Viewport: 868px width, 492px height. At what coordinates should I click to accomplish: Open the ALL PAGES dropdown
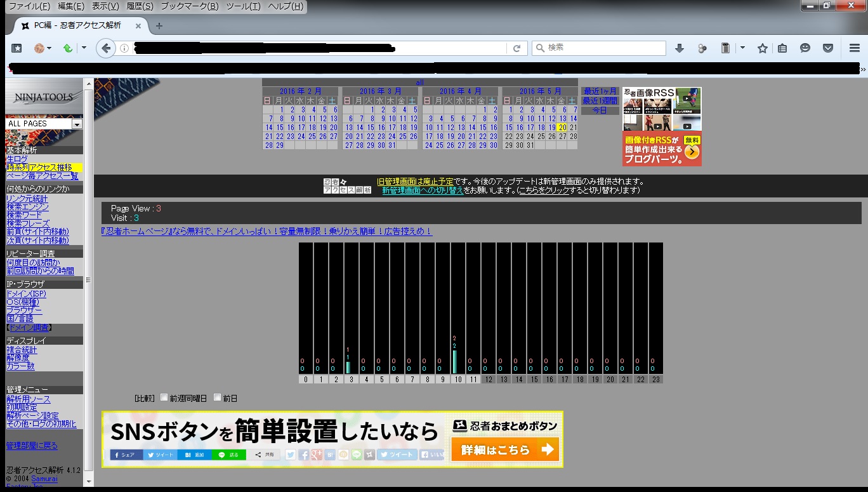click(x=44, y=124)
